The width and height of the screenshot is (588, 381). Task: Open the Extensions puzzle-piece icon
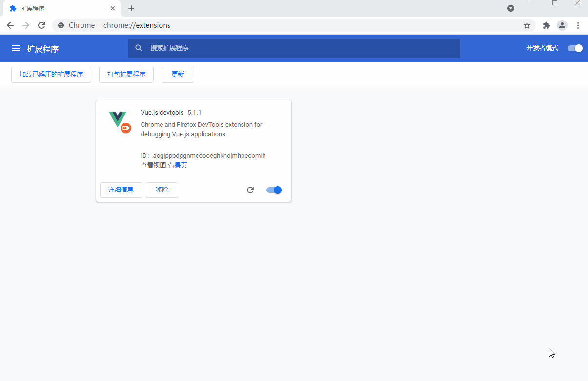click(546, 25)
